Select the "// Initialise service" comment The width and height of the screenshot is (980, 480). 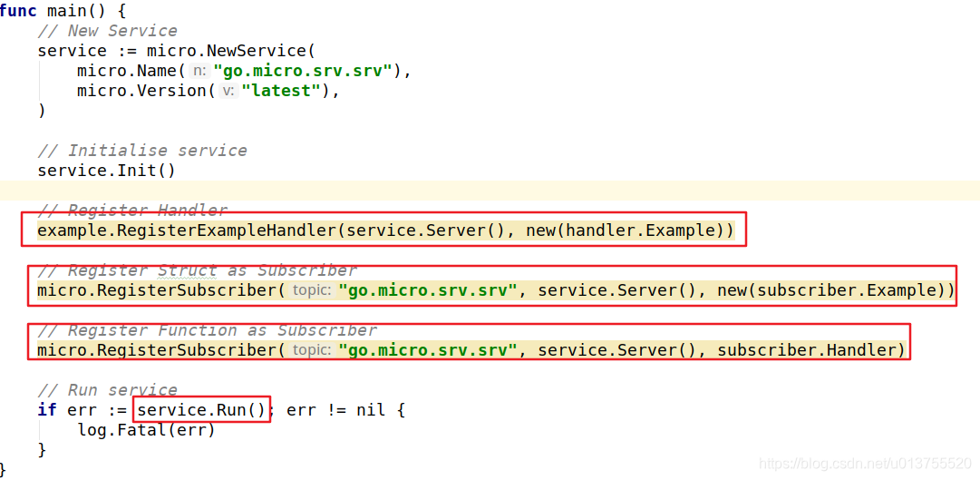click(141, 151)
